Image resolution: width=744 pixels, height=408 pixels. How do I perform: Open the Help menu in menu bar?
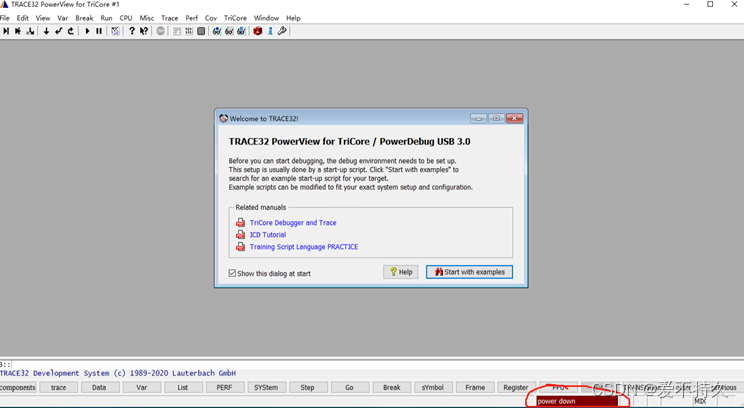click(293, 18)
